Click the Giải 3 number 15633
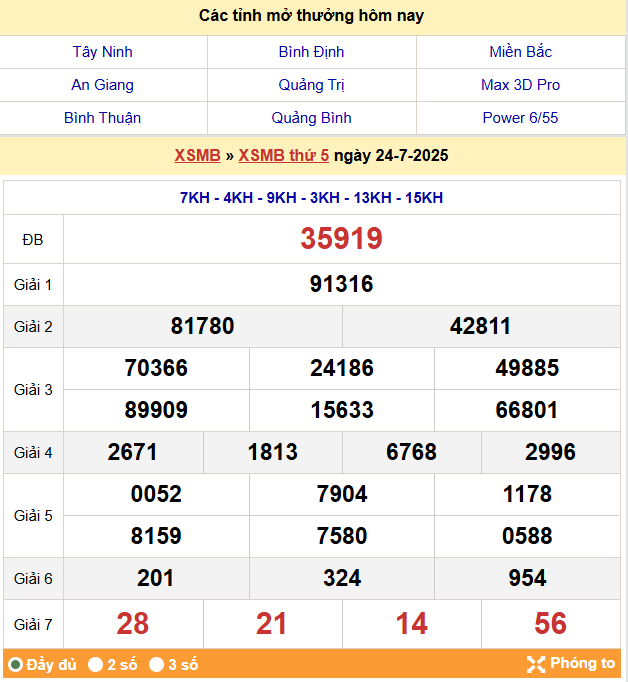Viewport: 628px width, 682px height. 342,410
